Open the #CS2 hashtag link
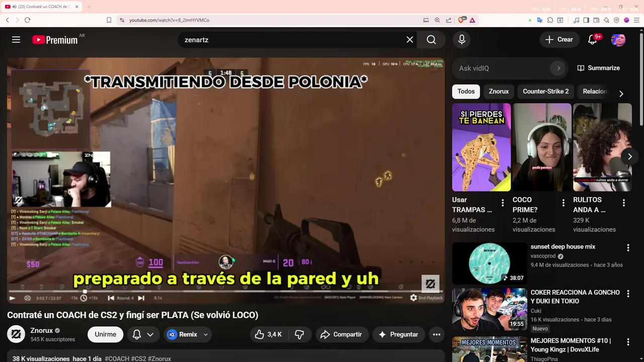The width and height of the screenshot is (644, 362). (x=138, y=359)
